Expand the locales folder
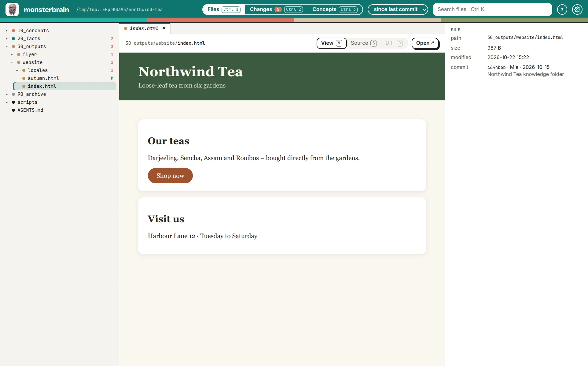The height and width of the screenshot is (366, 588). pyautogui.click(x=17, y=70)
